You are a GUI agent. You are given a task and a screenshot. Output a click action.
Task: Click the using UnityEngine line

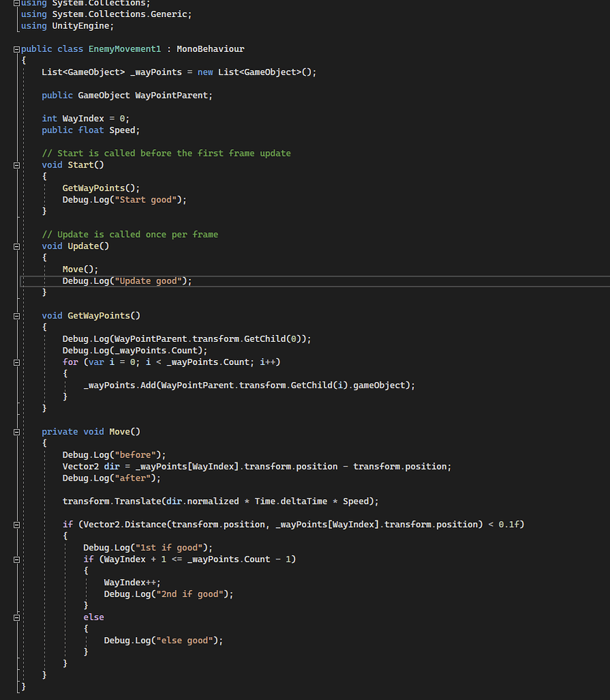68,26
